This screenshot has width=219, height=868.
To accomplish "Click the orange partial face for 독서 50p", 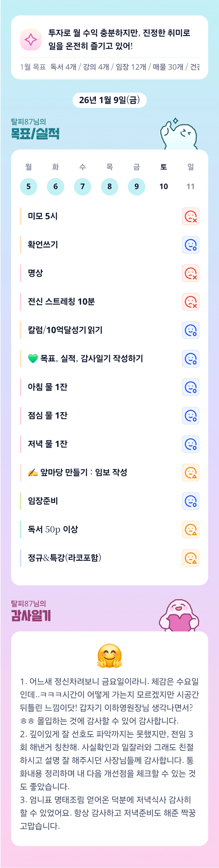I will click(190, 529).
